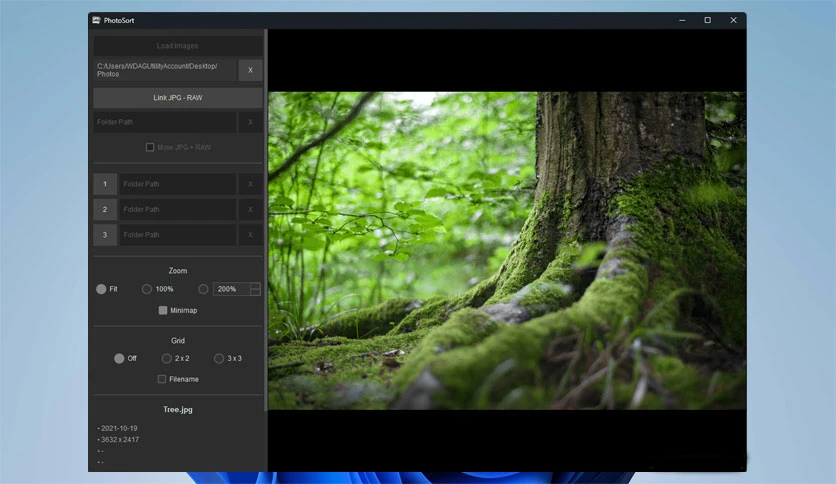Clear the slot 1 folder path with X
Image resolution: width=836 pixels, height=484 pixels.
tap(250, 184)
